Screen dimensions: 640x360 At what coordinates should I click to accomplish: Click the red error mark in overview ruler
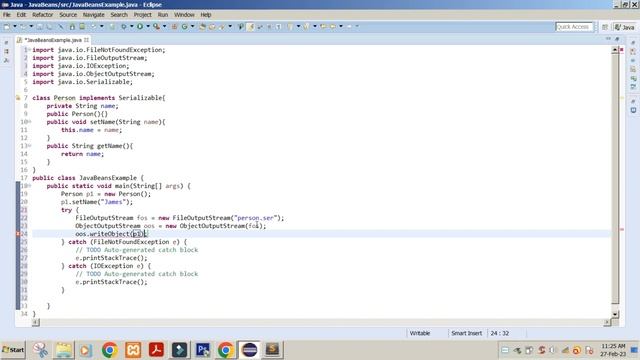pyautogui.click(x=622, y=229)
